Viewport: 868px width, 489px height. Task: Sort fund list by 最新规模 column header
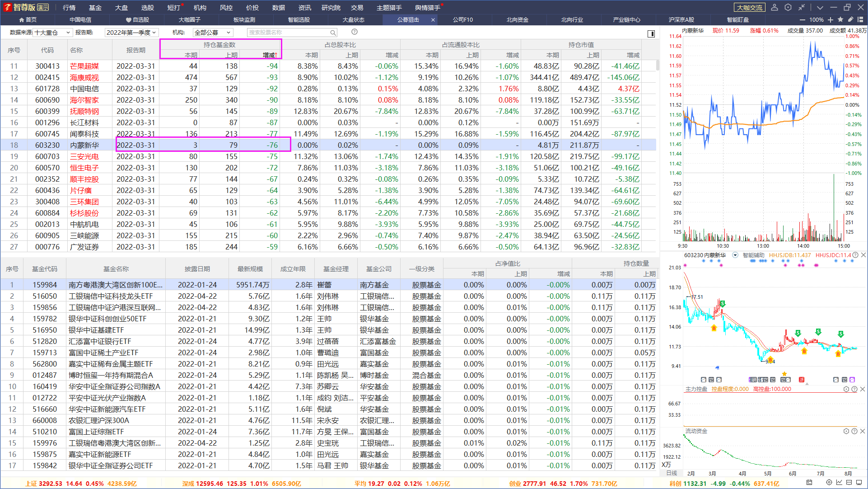tap(250, 269)
